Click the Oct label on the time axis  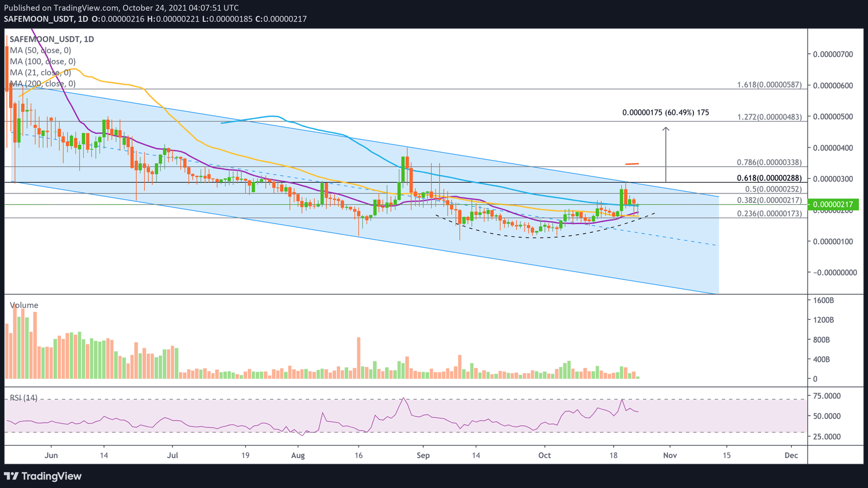click(545, 455)
